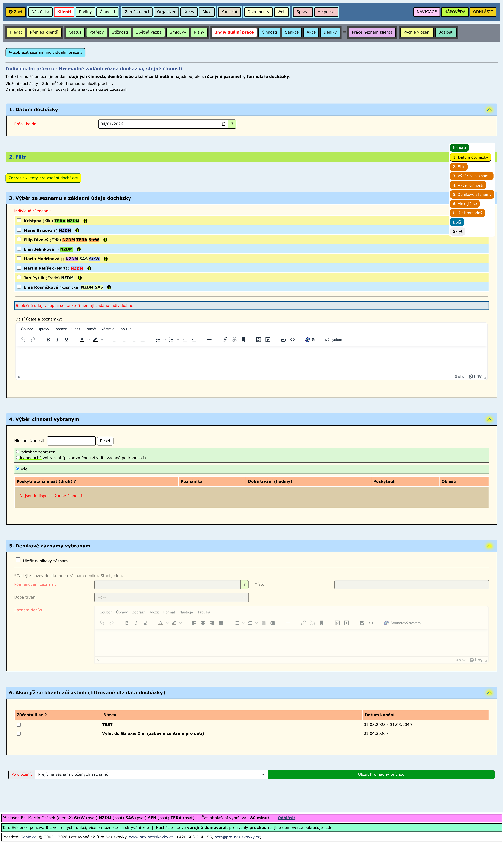The height and width of the screenshot is (848, 504).
Task: Select Podrobné zobrazení radio option
Action: click(18, 452)
